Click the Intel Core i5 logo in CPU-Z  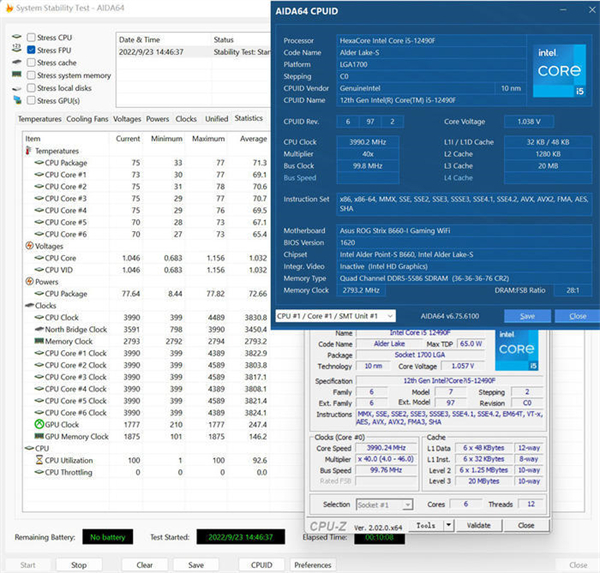point(517,350)
